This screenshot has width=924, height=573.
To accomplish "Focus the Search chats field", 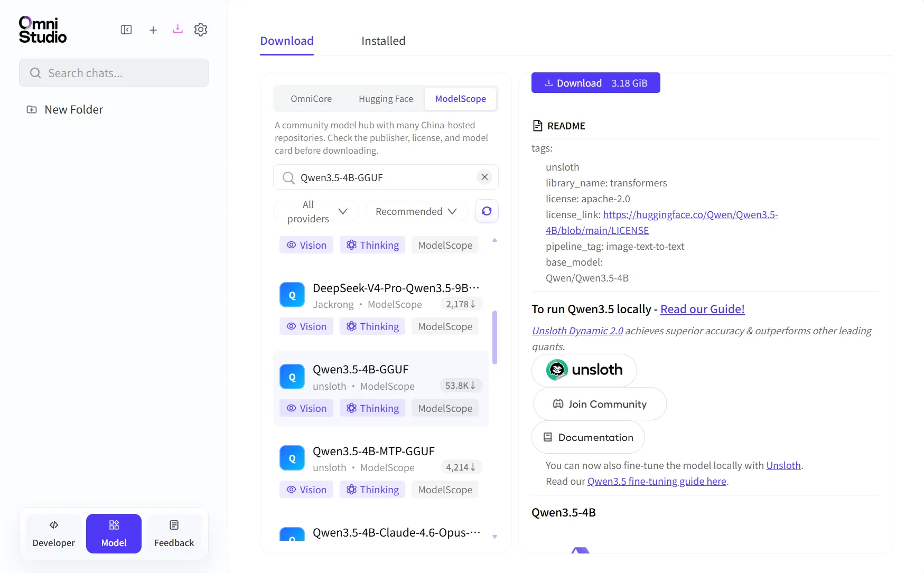I will pyautogui.click(x=114, y=73).
